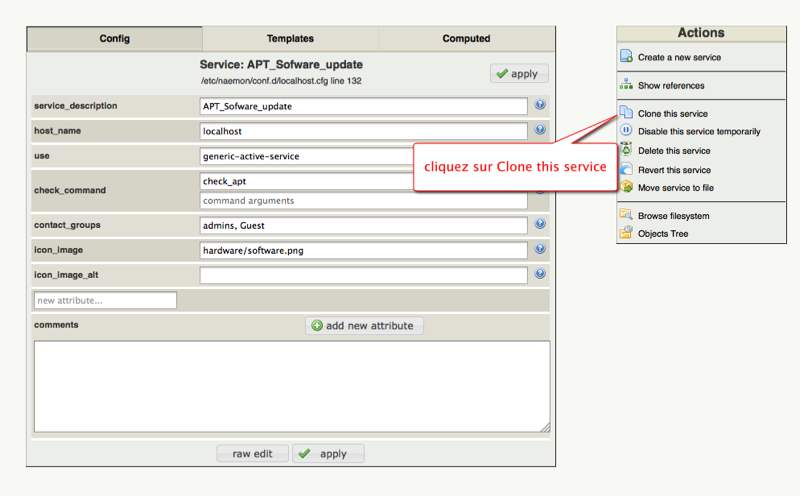This screenshot has height=496, width=800.
Task: Focus the new attribute input field
Action: coord(105,300)
